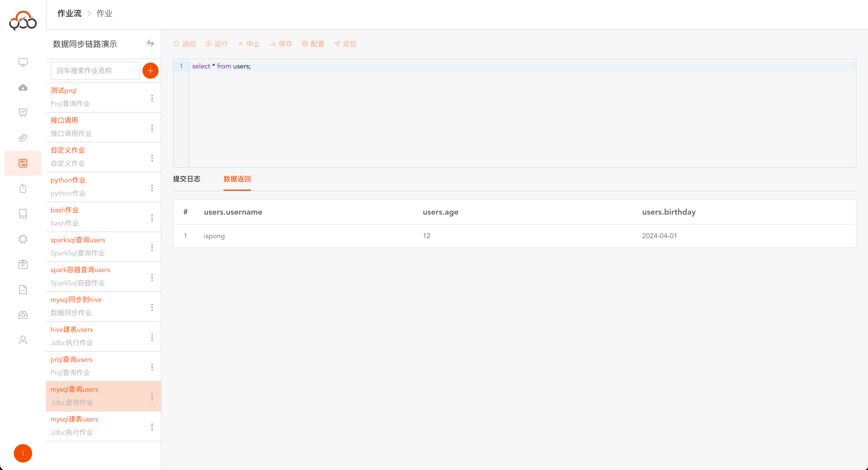
Task: Click 作业流 in the breadcrumb
Action: click(x=69, y=14)
